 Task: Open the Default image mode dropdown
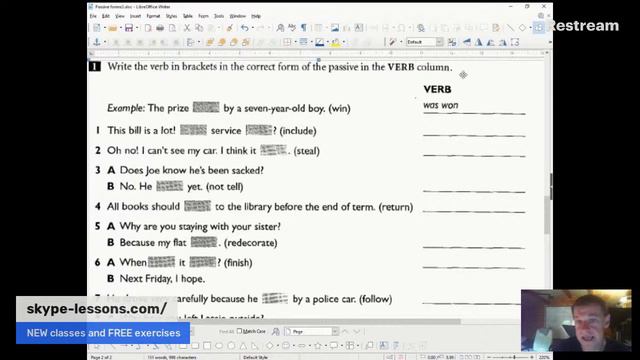click(424, 42)
